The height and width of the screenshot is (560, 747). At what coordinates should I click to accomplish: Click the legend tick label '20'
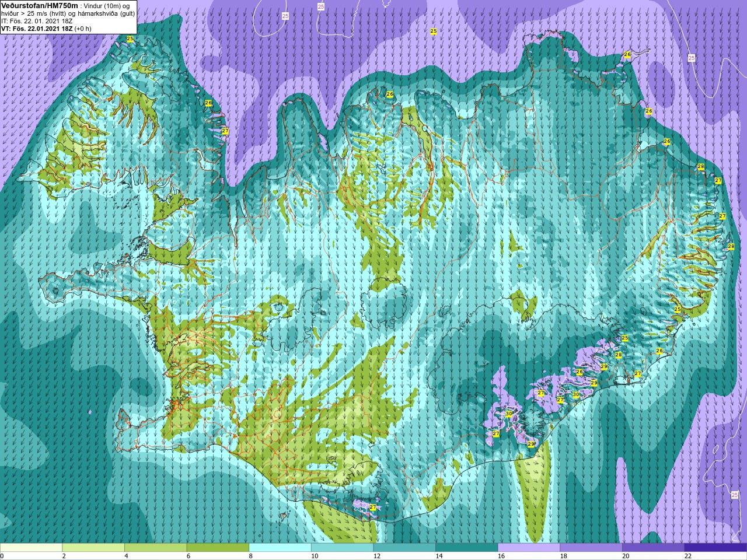pos(626,556)
